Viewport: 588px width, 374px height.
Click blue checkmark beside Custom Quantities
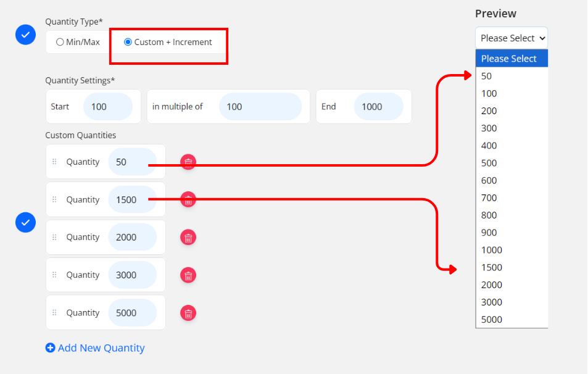[25, 222]
